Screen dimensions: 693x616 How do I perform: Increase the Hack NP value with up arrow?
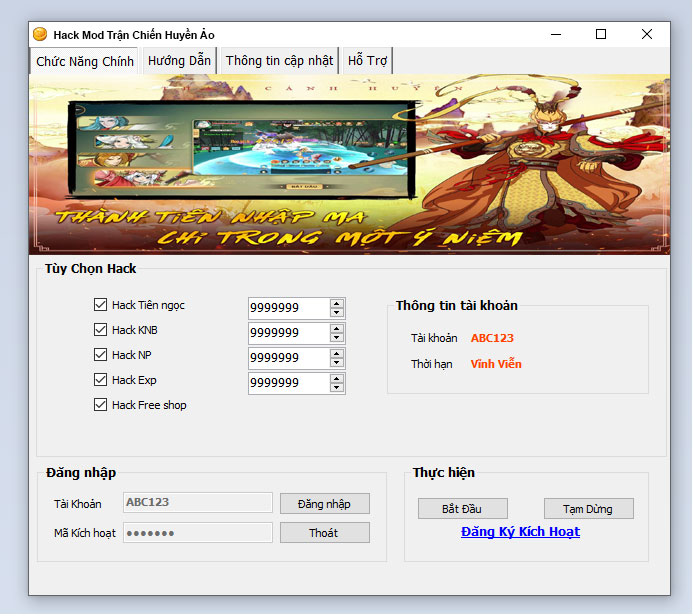pyautogui.click(x=337, y=354)
